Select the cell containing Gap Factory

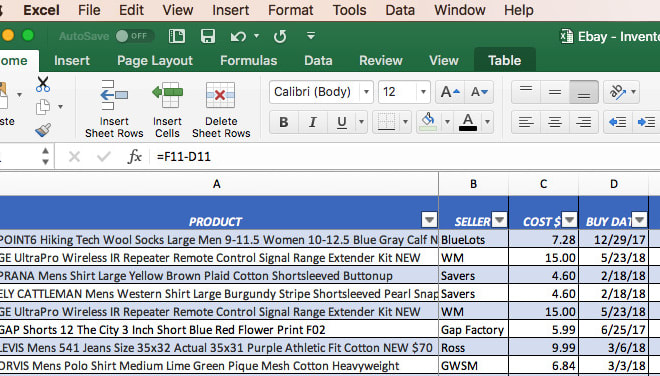(x=473, y=330)
